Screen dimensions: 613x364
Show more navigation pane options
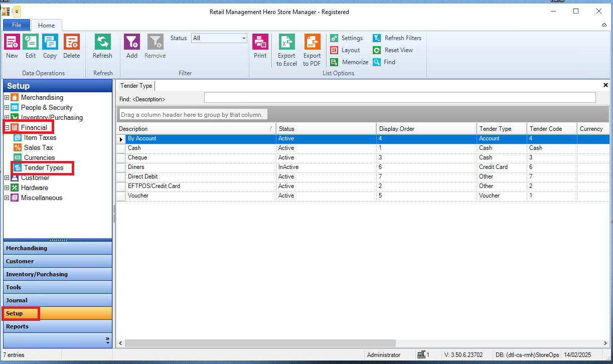(x=107, y=340)
